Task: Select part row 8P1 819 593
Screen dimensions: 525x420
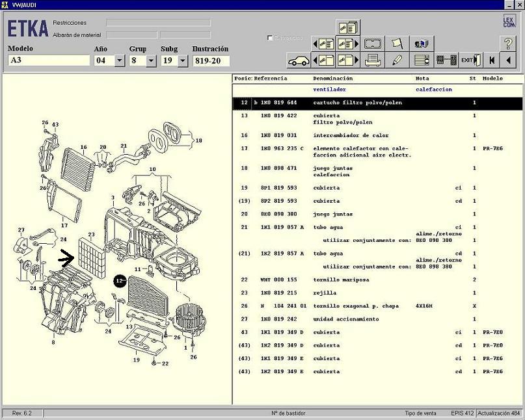Action: click(377, 188)
